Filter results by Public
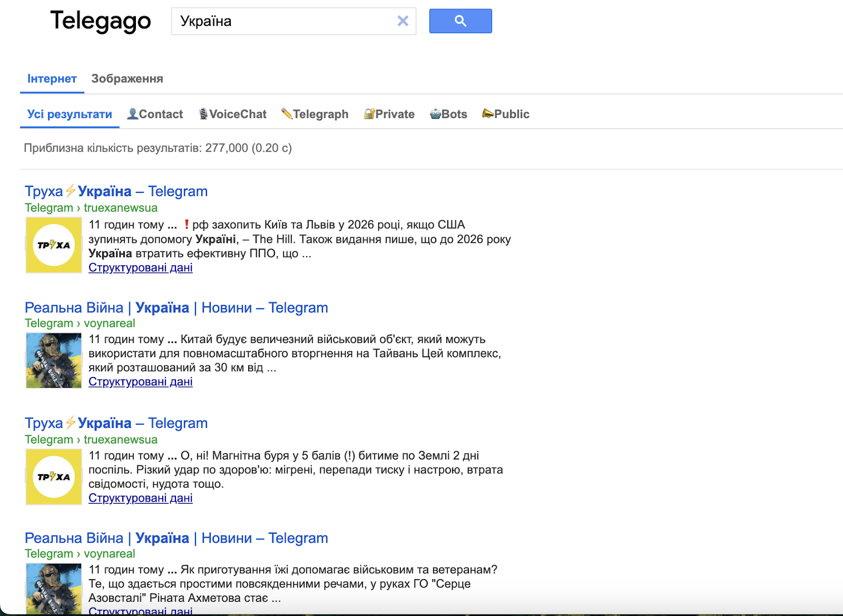The image size is (843, 616). pos(506,114)
